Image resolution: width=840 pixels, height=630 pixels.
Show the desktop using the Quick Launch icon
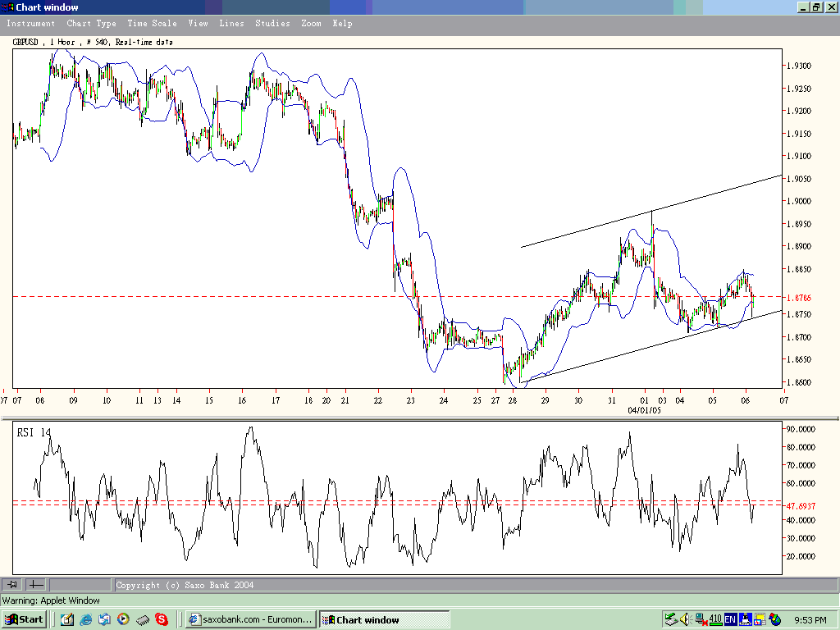coord(67,620)
